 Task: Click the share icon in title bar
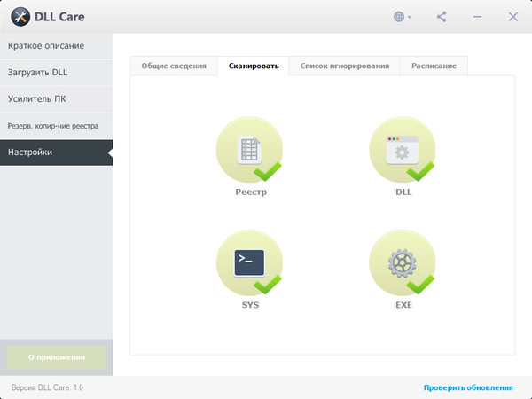coord(443,17)
